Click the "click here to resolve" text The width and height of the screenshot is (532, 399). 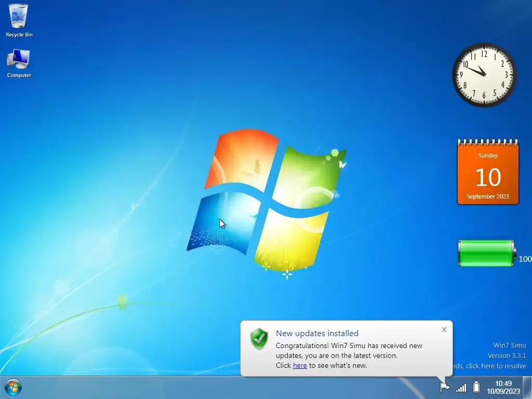(496, 366)
